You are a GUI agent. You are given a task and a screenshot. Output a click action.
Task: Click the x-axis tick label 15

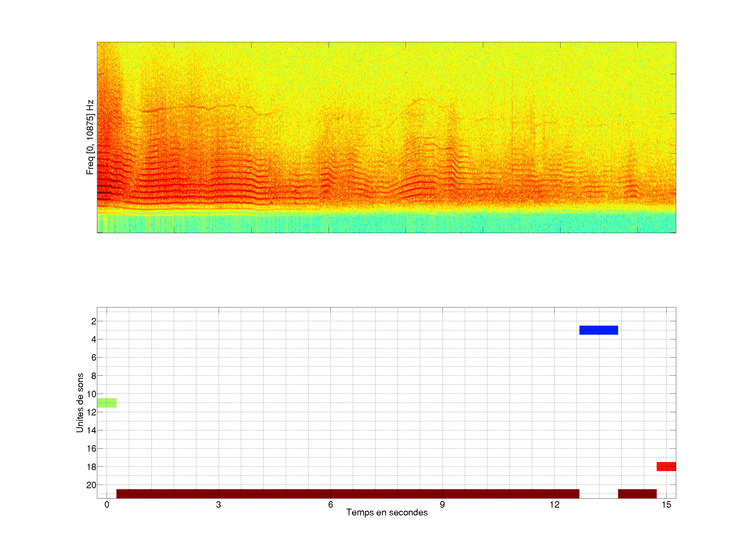coord(666,505)
